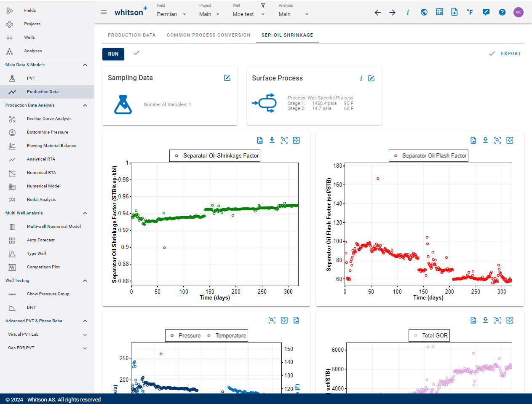The height and width of the screenshot is (404, 532).
Task: Open Nodal Analysis
Action: click(x=47, y=200)
